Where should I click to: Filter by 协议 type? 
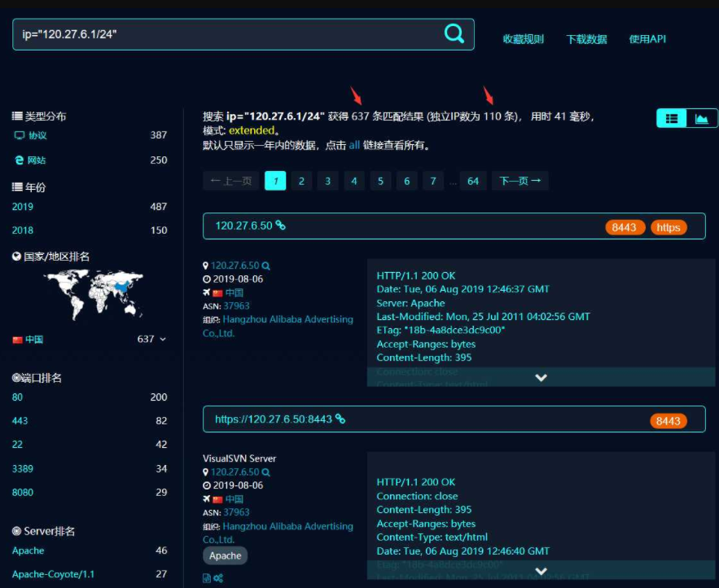[37, 135]
